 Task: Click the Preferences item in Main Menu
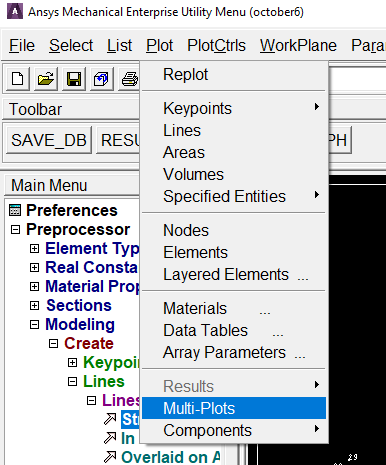[72, 210]
